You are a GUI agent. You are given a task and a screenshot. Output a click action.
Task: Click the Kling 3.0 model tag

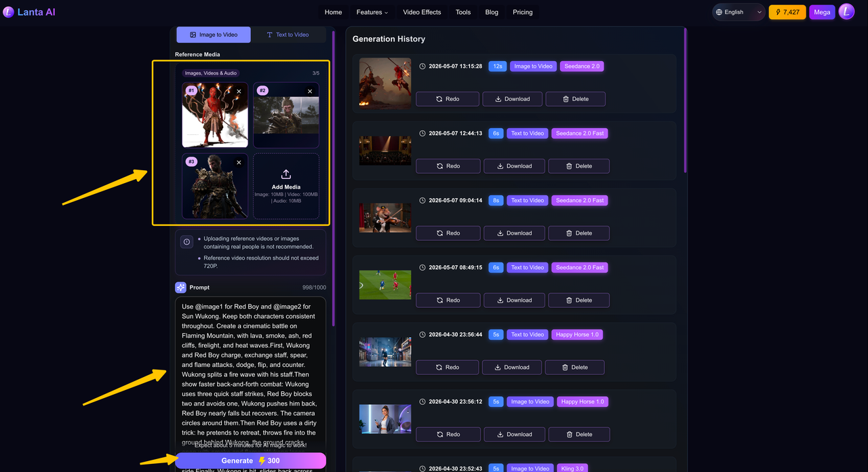click(x=574, y=469)
